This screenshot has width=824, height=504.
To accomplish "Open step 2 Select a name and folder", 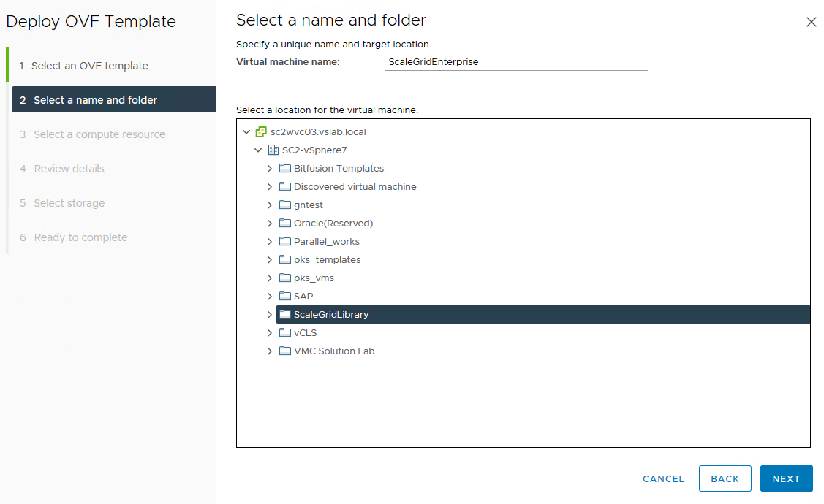I will 113,100.
